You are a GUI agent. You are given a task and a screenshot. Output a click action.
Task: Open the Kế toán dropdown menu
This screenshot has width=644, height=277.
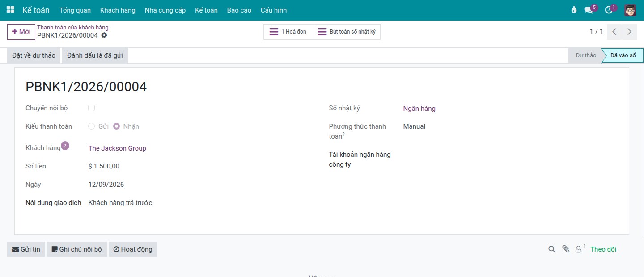(206, 10)
